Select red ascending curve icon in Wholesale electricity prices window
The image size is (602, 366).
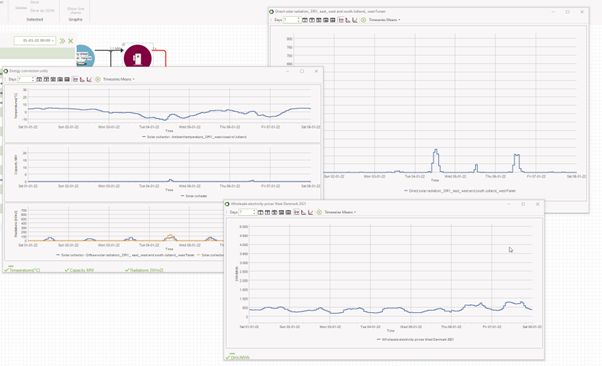pos(310,212)
